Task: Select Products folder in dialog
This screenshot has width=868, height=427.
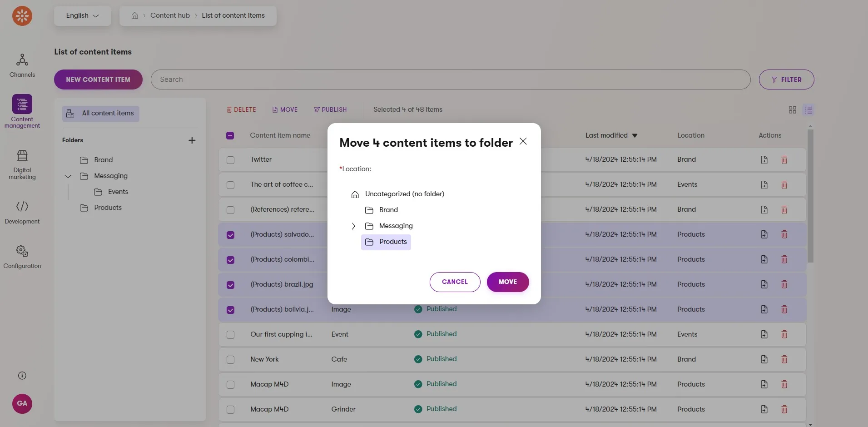Action: click(386, 242)
